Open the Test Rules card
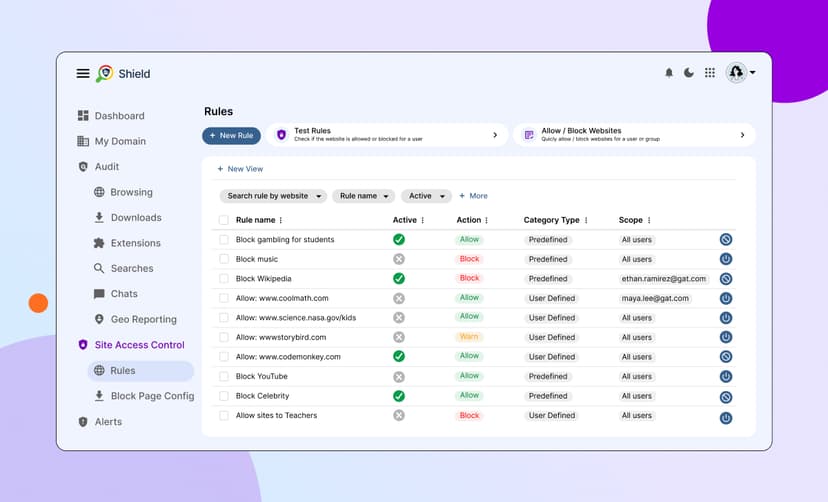828x502 pixels. point(387,135)
